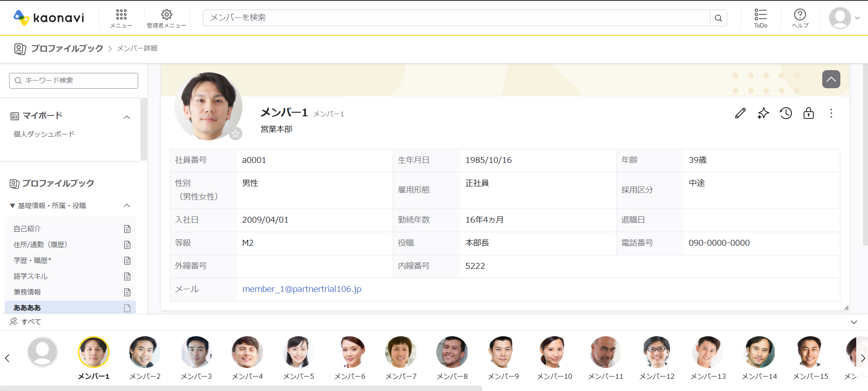
Task: Open the three-dot more options menu
Action: 831,113
